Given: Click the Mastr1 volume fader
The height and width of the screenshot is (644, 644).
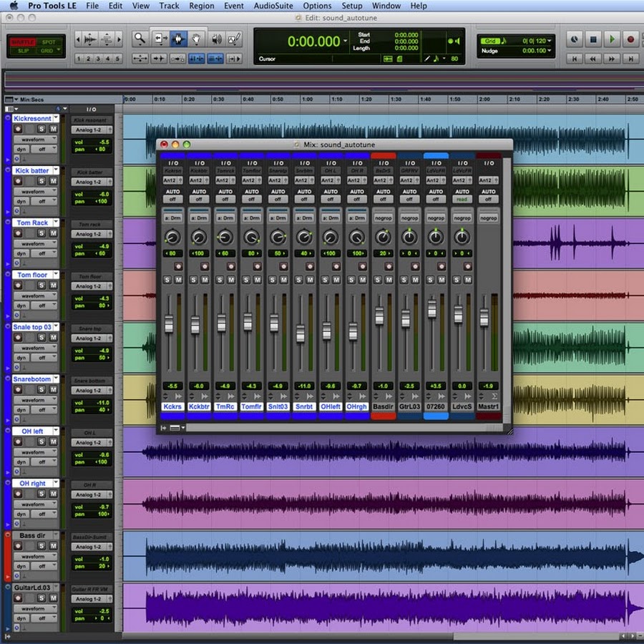Looking at the screenshot, I should pyautogui.click(x=484, y=318).
